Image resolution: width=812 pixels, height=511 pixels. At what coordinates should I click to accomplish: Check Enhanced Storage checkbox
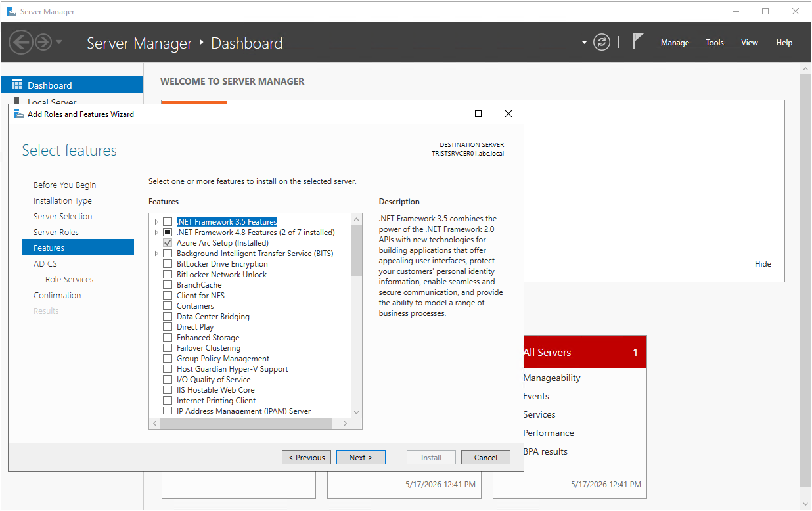(x=168, y=338)
